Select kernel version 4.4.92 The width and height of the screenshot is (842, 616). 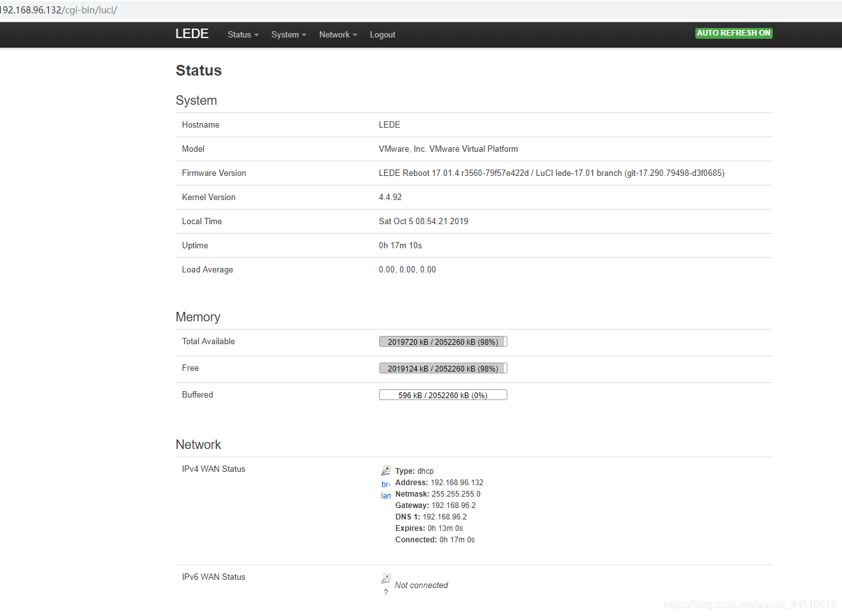coord(390,198)
